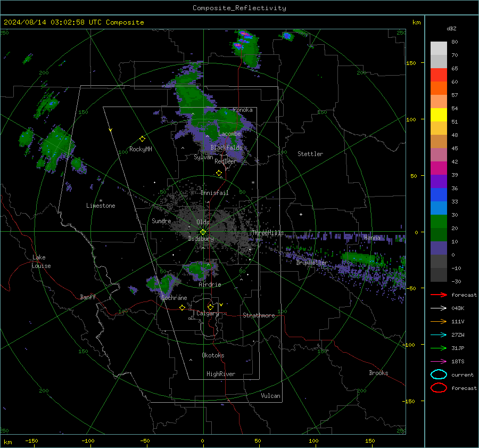The height and width of the screenshot is (448, 479).
Task: Click the cyan current ellipse legend icon
Action: point(439,374)
